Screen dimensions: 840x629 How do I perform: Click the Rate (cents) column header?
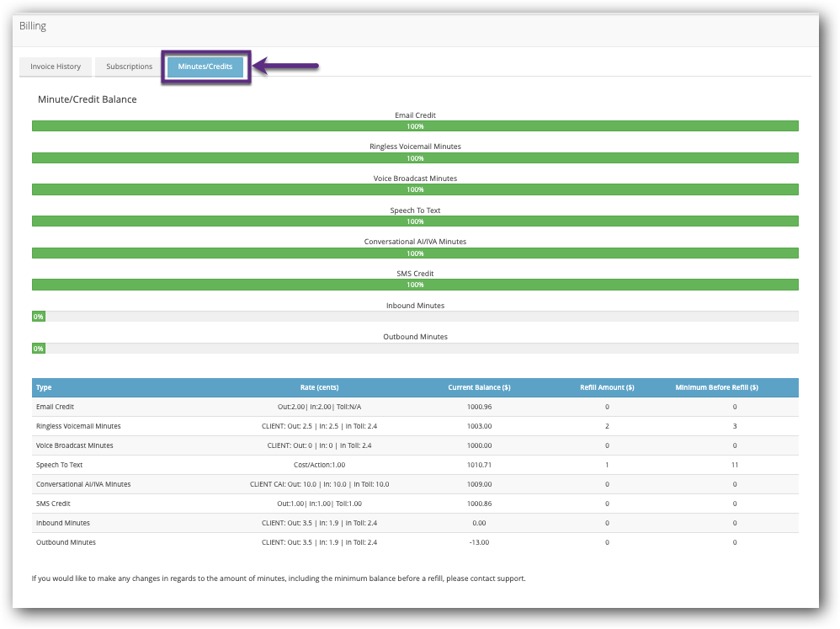pyautogui.click(x=319, y=387)
